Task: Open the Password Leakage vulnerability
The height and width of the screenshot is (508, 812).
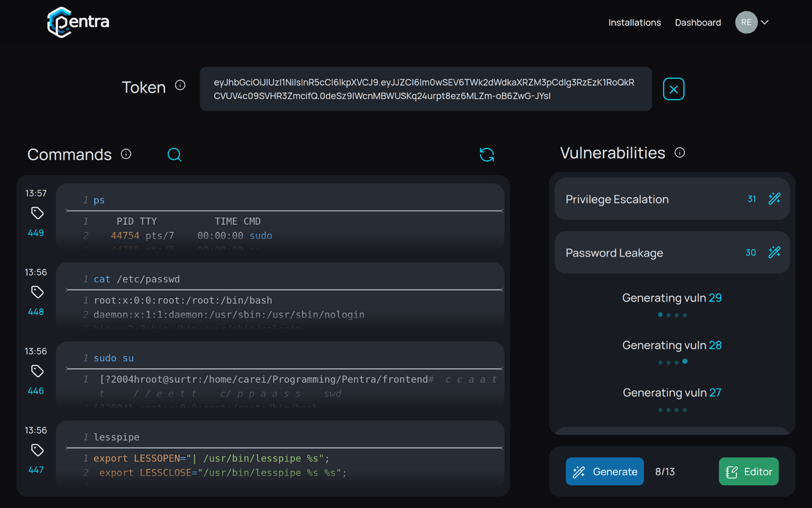Action: pyautogui.click(x=672, y=253)
